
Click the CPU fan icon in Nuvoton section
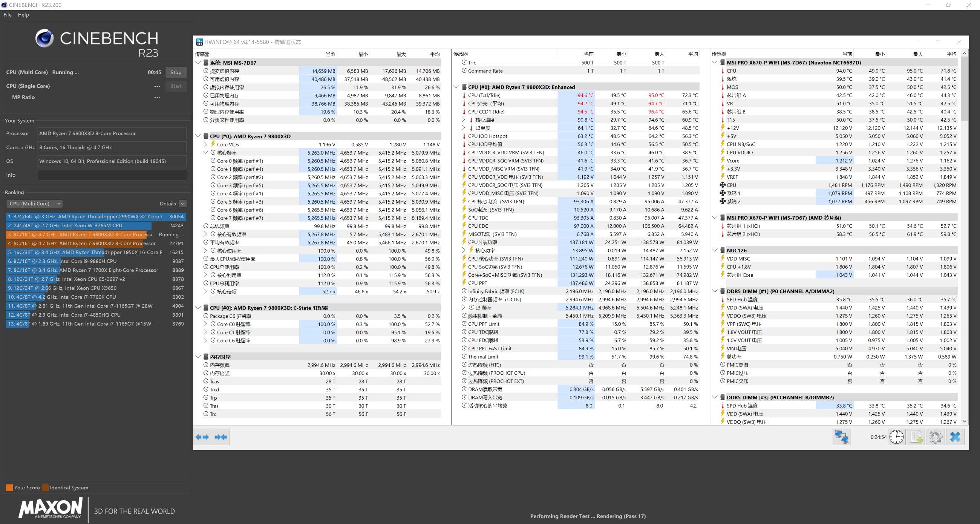click(723, 185)
